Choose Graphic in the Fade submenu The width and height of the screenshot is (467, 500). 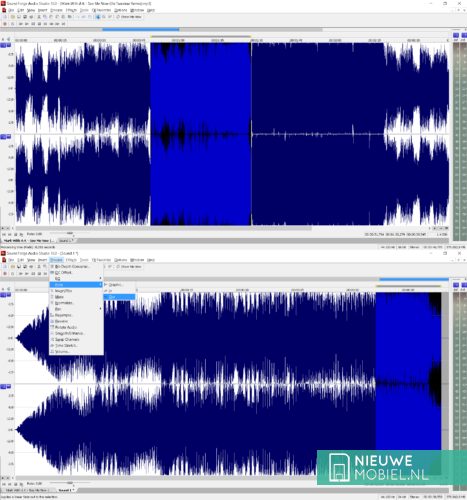pyautogui.click(x=119, y=285)
